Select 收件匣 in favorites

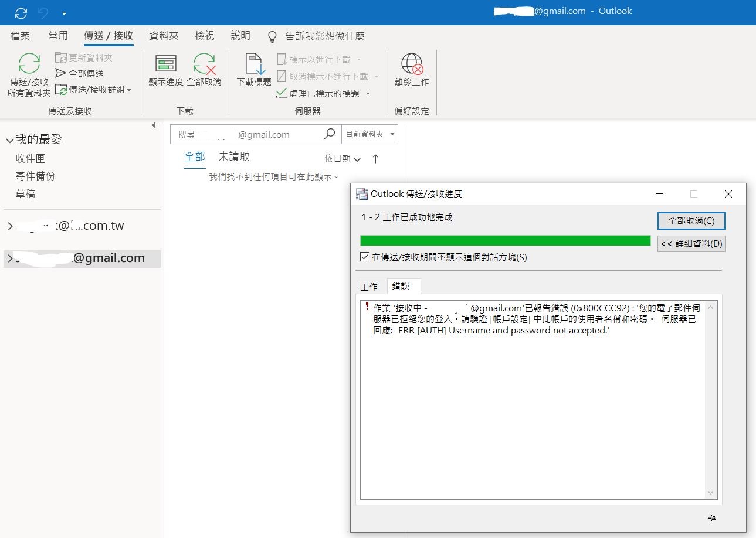pos(30,158)
